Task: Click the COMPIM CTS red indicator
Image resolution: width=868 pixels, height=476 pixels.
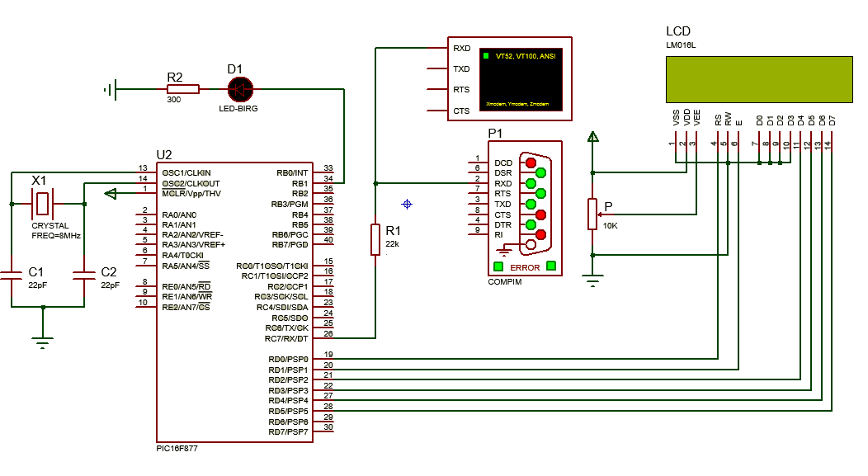Action: pos(540,214)
